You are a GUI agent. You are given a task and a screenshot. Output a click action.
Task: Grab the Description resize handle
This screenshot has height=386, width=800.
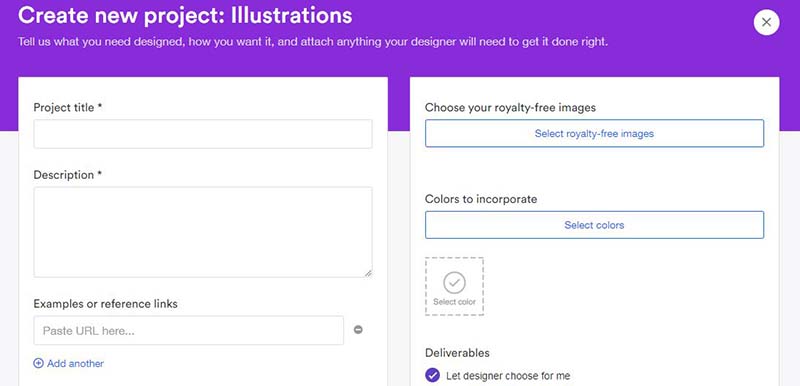[x=368, y=273]
